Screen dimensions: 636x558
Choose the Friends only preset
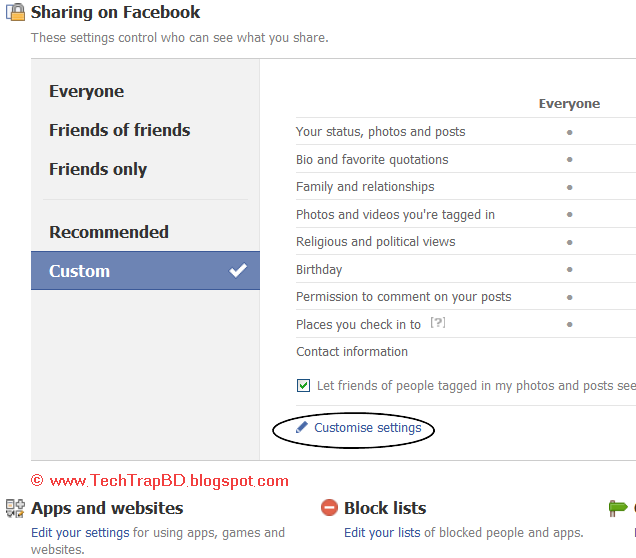coord(98,169)
